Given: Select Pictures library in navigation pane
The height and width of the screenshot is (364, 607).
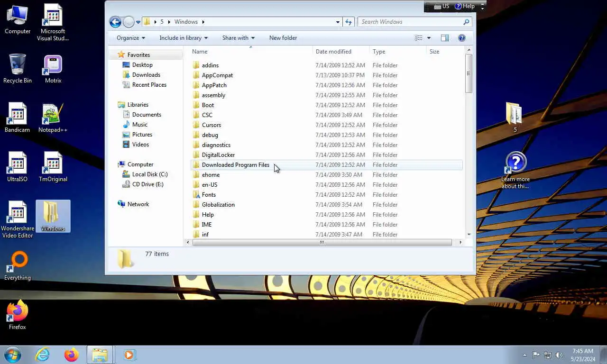Looking at the screenshot, I should [x=142, y=135].
